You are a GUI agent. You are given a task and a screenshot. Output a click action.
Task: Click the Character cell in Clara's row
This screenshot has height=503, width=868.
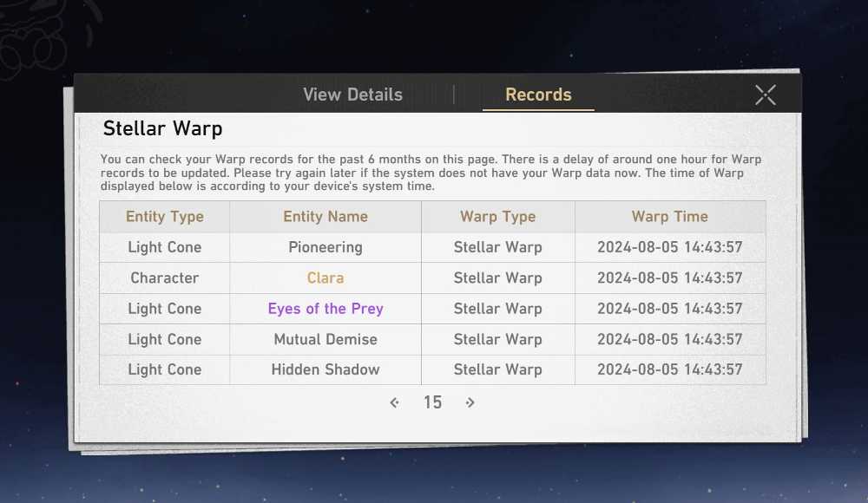pyautogui.click(x=164, y=278)
